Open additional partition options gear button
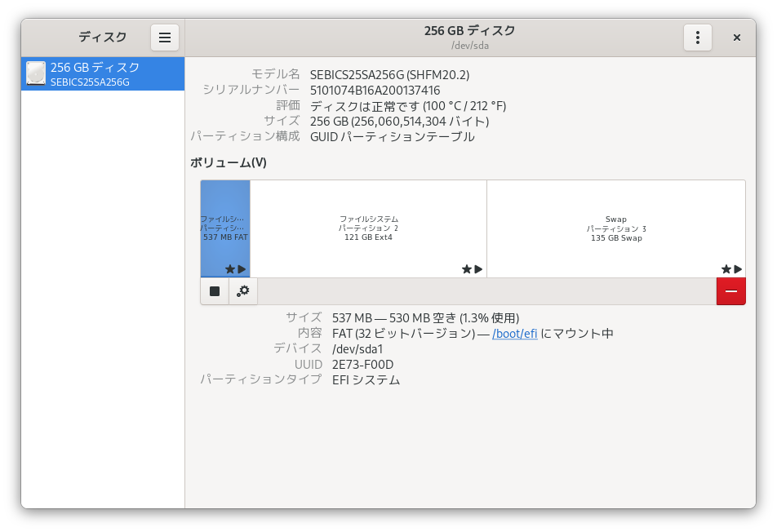 (243, 291)
